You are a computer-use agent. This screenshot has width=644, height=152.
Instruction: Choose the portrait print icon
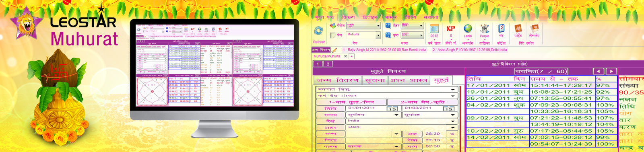click(x=518, y=29)
